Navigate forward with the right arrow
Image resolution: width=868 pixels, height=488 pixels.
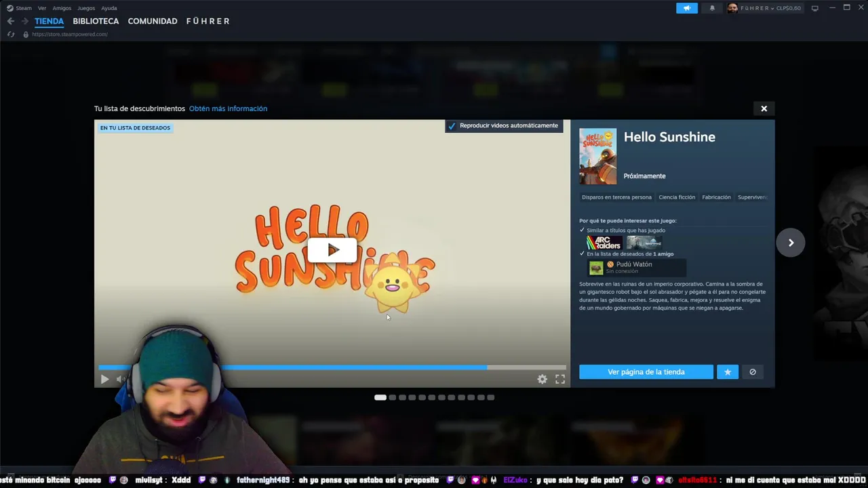[24, 21]
